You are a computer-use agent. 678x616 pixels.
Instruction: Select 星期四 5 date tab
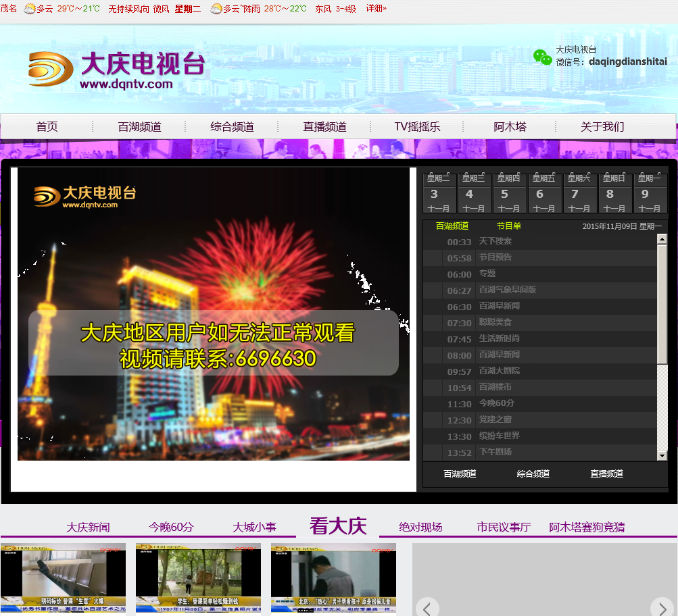510,193
